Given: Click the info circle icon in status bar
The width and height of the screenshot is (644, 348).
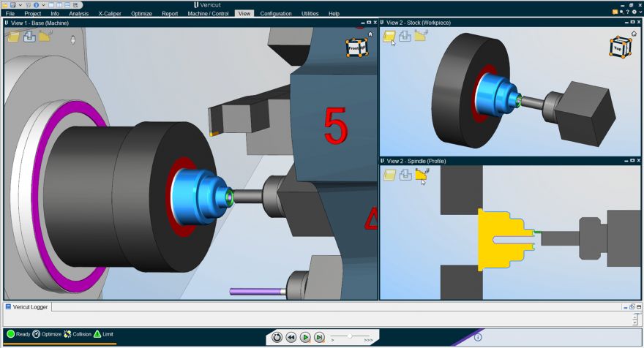Looking at the screenshot, I should [478, 337].
